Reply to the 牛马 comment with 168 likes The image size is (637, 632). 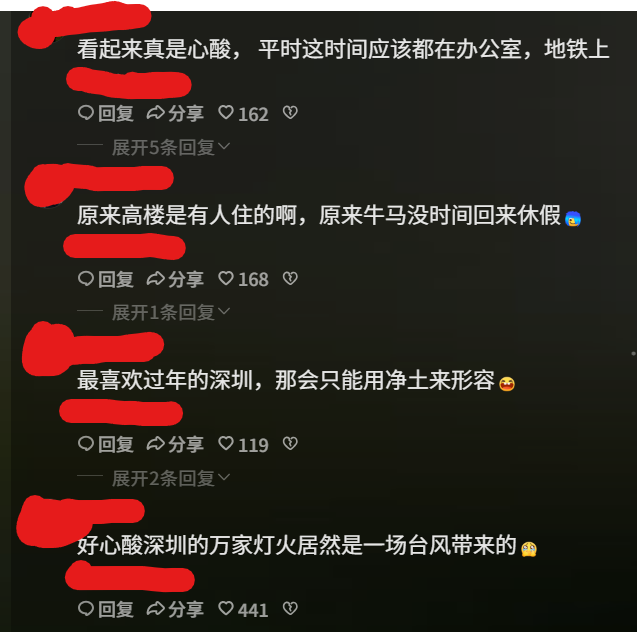pos(106,279)
